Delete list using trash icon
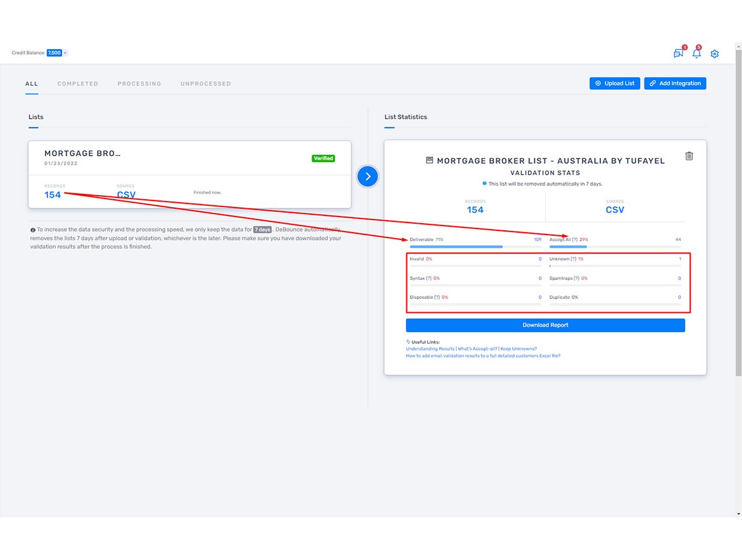Screen dimensions: 742x560 click(x=689, y=156)
